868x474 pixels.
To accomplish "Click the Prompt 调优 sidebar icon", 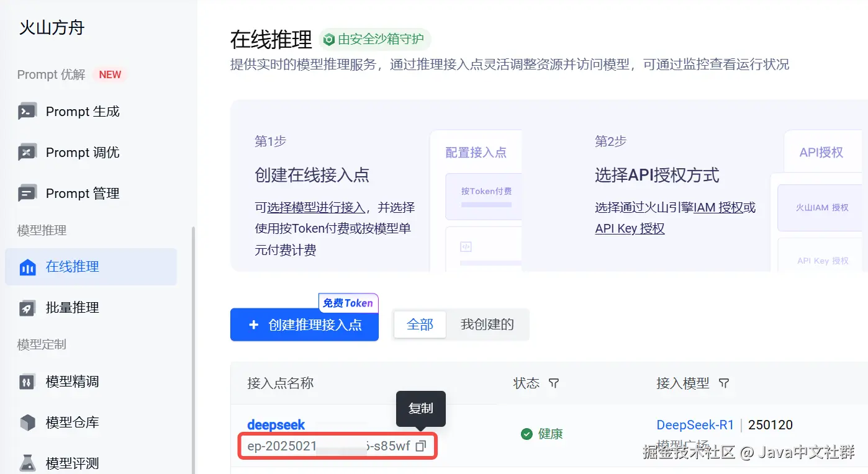I will tap(27, 153).
